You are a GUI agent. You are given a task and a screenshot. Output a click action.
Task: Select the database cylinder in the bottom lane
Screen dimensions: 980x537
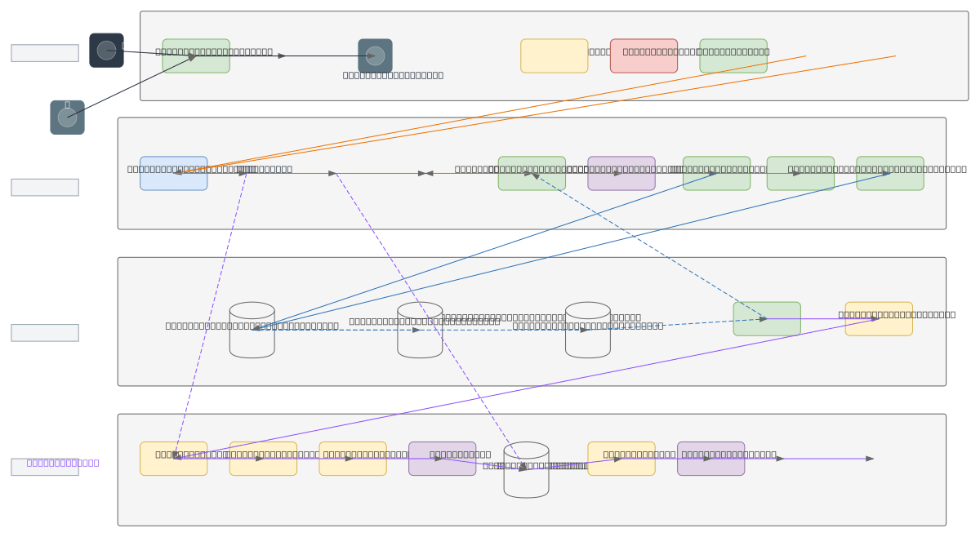pos(526,470)
